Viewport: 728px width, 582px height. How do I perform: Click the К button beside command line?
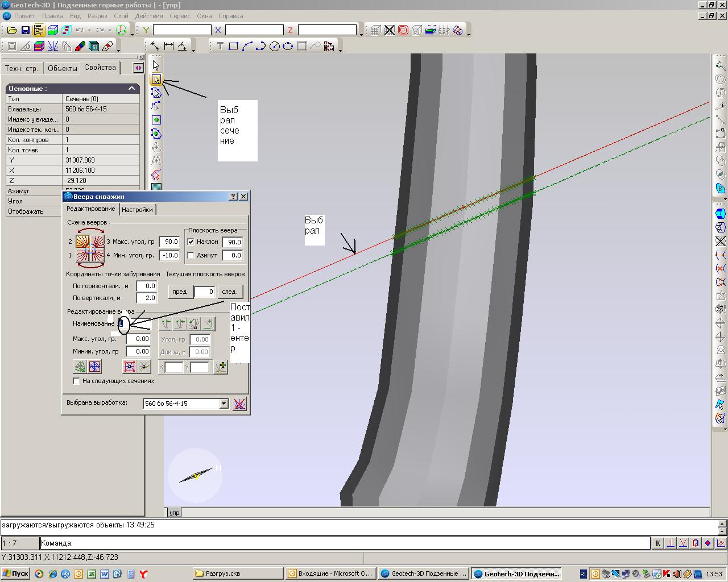click(x=658, y=543)
